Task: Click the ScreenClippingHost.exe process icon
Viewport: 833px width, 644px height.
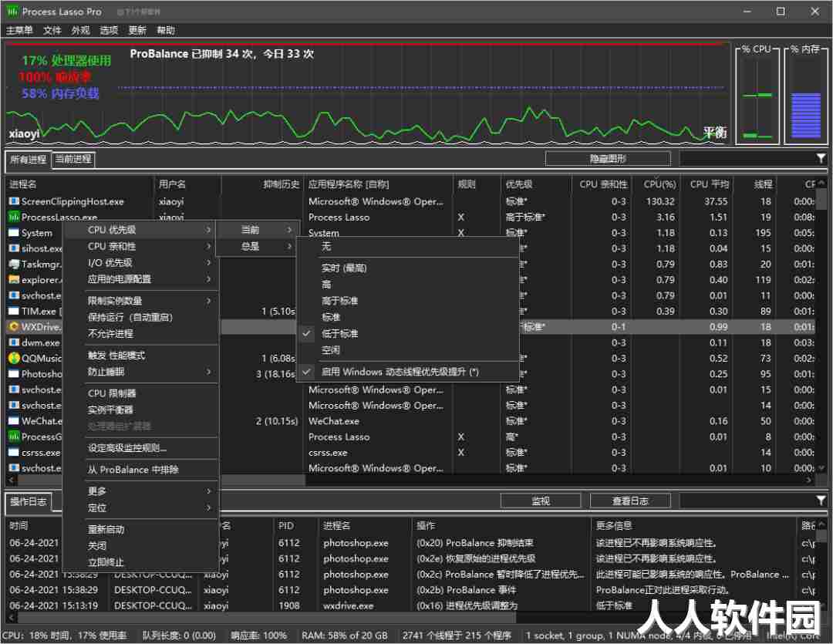Action: (x=14, y=201)
